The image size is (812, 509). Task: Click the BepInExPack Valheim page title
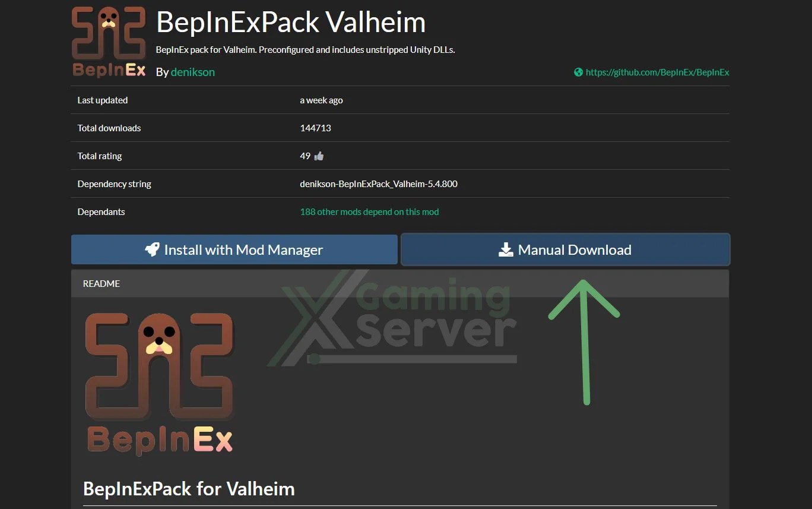tap(291, 23)
